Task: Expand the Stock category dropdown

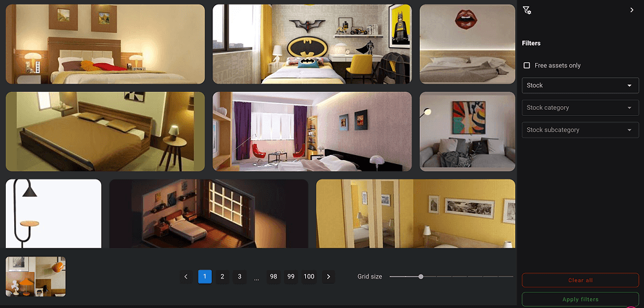Action: coord(580,108)
